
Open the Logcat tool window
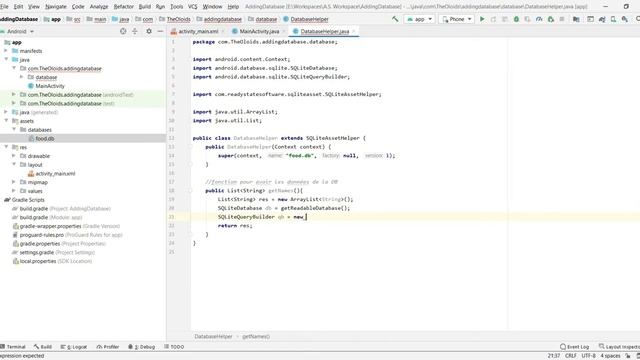tap(74, 347)
